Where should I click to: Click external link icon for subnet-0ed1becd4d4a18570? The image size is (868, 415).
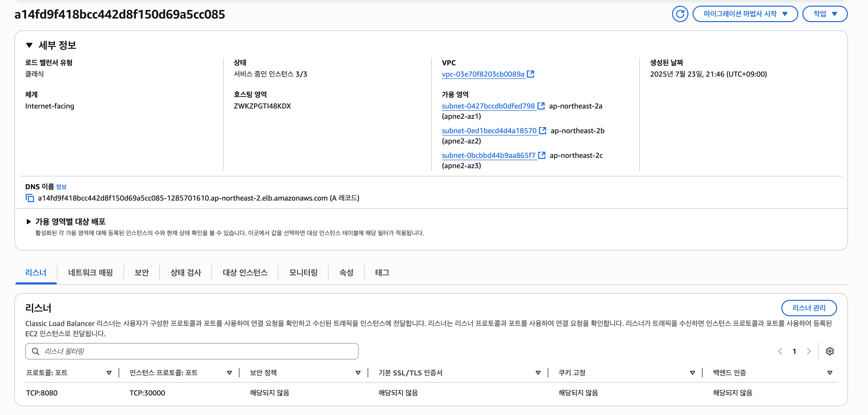(x=543, y=130)
